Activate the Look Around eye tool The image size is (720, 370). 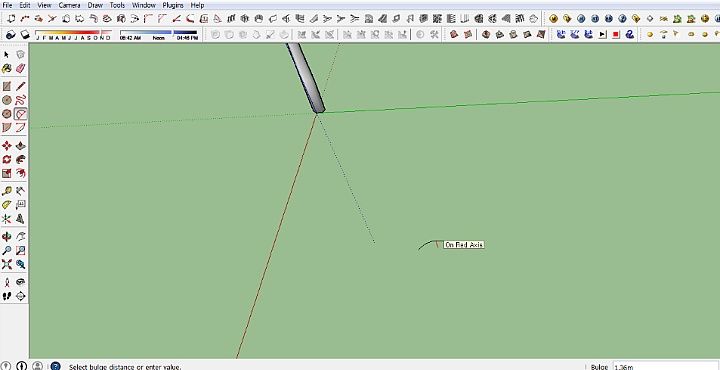pos(20,282)
